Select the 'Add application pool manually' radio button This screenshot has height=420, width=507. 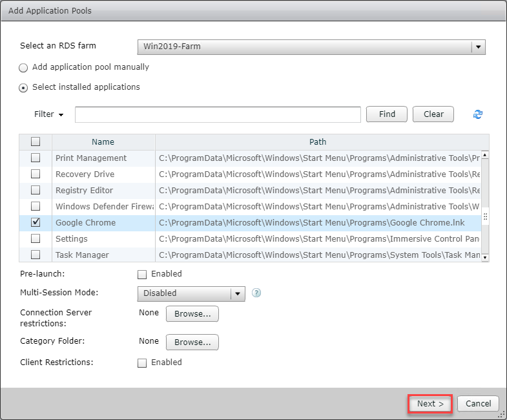pos(24,68)
